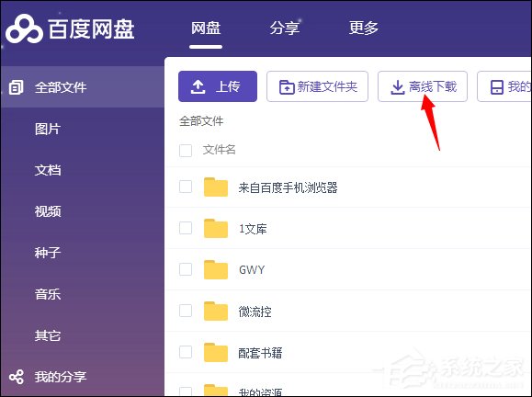
Task: Click the download arrow icon on 离线下载
Action: coord(398,87)
